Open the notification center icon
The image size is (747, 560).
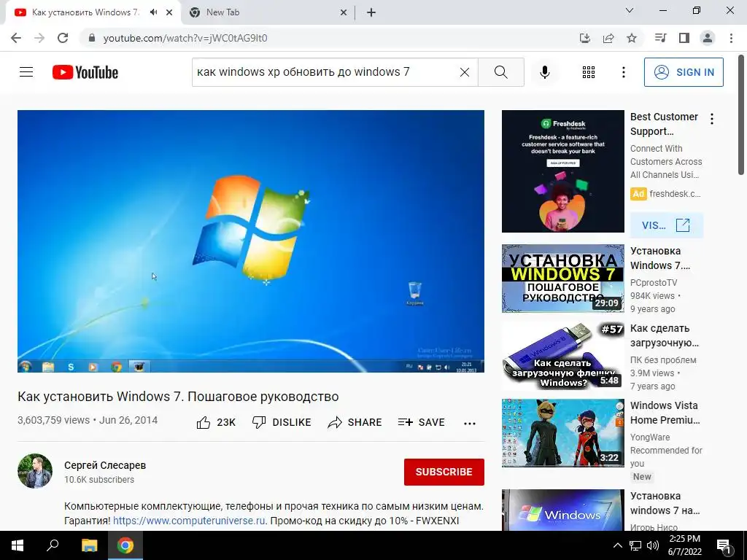724,546
